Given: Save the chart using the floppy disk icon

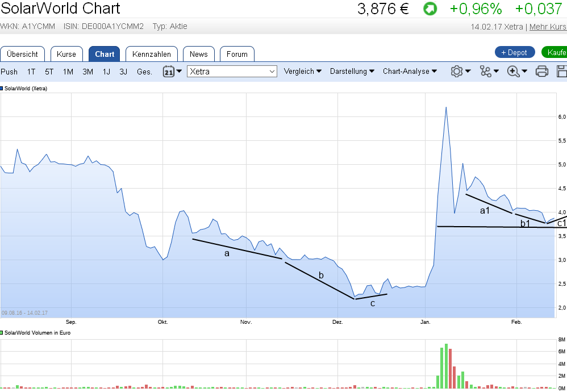Looking at the screenshot, I should coord(561,71).
